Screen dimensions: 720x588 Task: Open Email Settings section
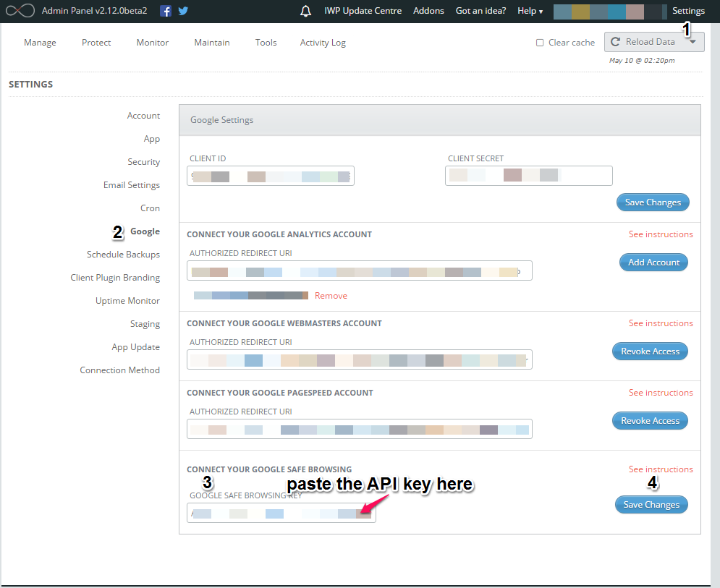132,185
